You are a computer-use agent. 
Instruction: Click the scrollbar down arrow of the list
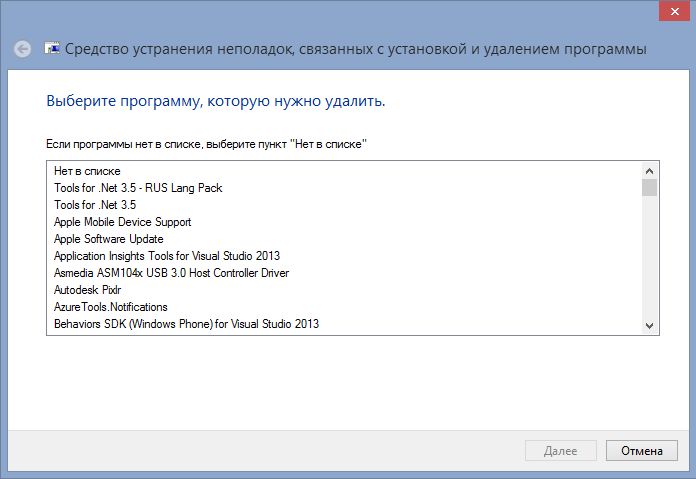click(x=649, y=325)
